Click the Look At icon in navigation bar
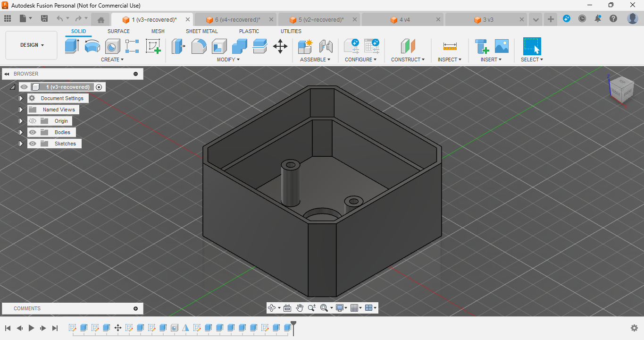Image resolution: width=644 pixels, height=340 pixels. (287, 308)
